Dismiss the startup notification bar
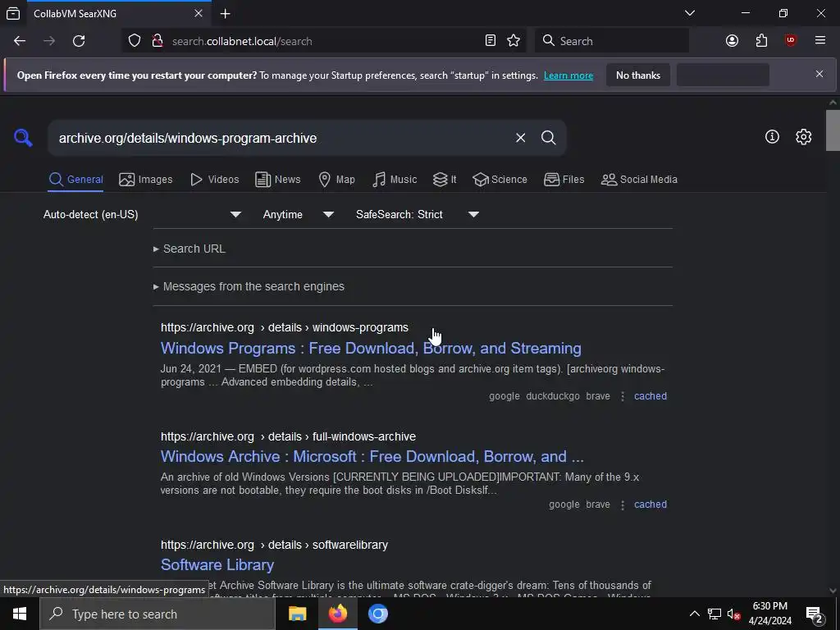 click(819, 74)
